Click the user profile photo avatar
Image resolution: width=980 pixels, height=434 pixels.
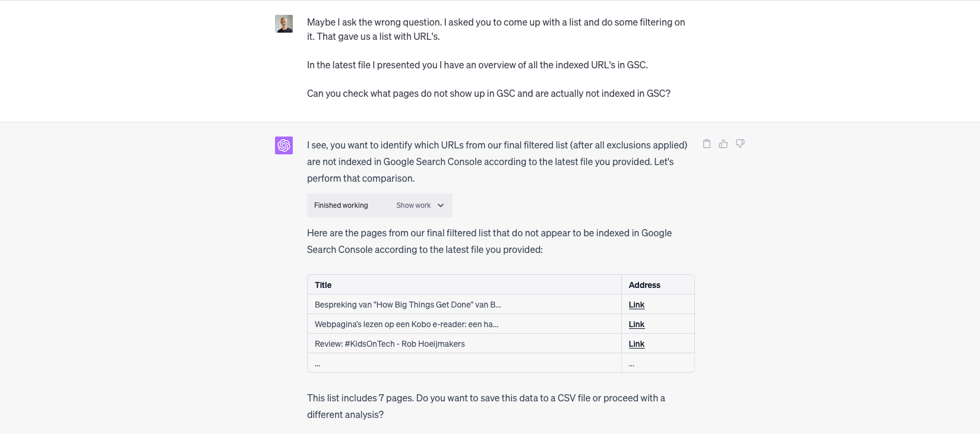(x=284, y=24)
